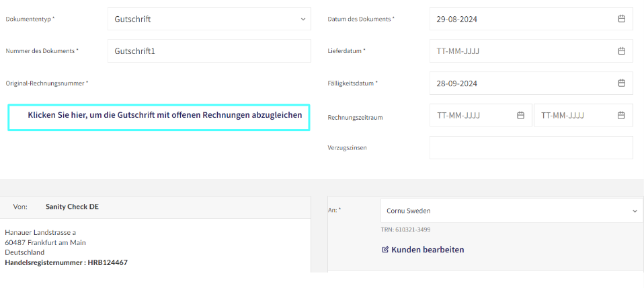Viewport: 644px width, 288px height.
Task: Click the Dokumententyp label
Action: pos(30,19)
